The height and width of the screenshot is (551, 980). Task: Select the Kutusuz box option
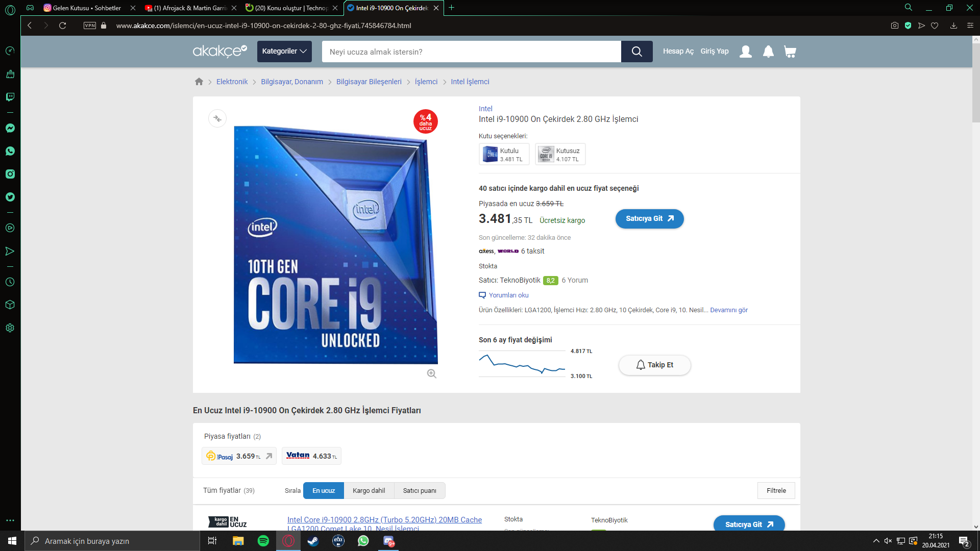coord(560,154)
